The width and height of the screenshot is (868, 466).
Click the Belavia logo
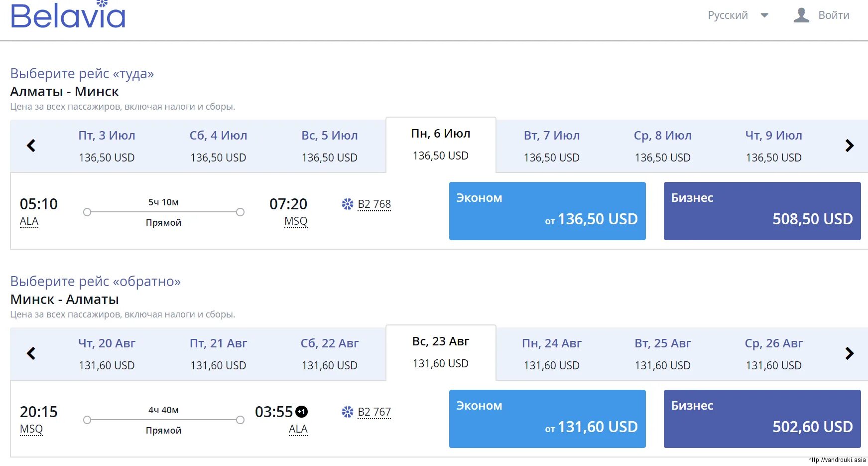click(68, 15)
